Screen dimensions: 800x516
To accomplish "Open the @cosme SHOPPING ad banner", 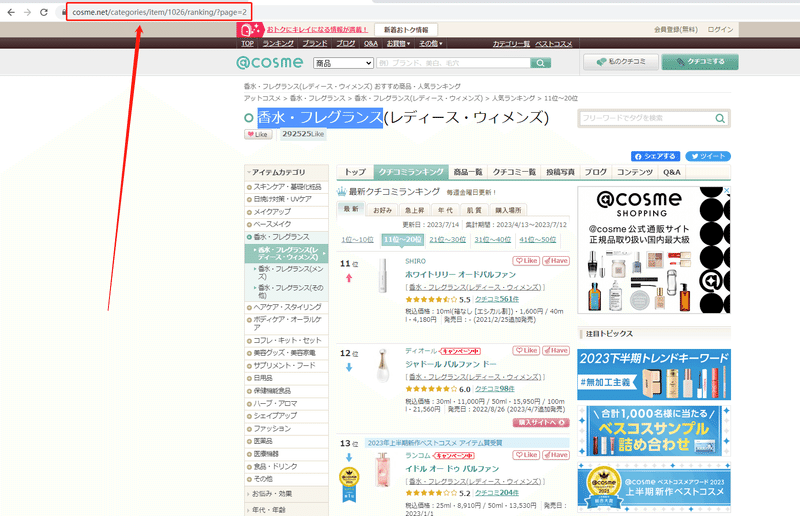I will click(654, 250).
